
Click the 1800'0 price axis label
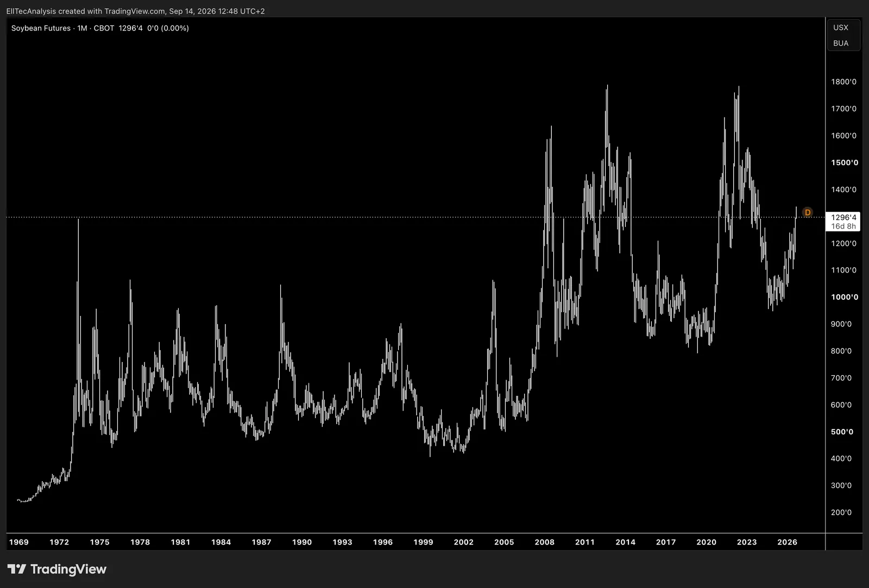[x=843, y=82]
